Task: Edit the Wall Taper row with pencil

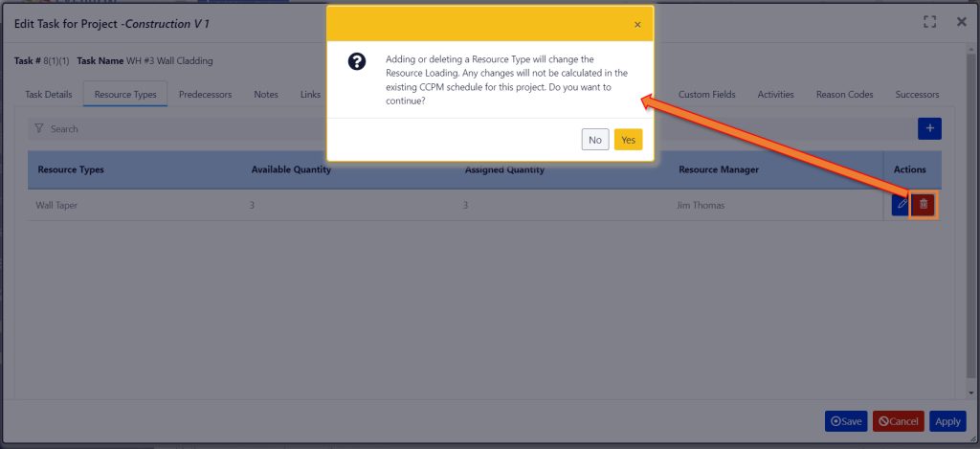Action: pos(902,205)
